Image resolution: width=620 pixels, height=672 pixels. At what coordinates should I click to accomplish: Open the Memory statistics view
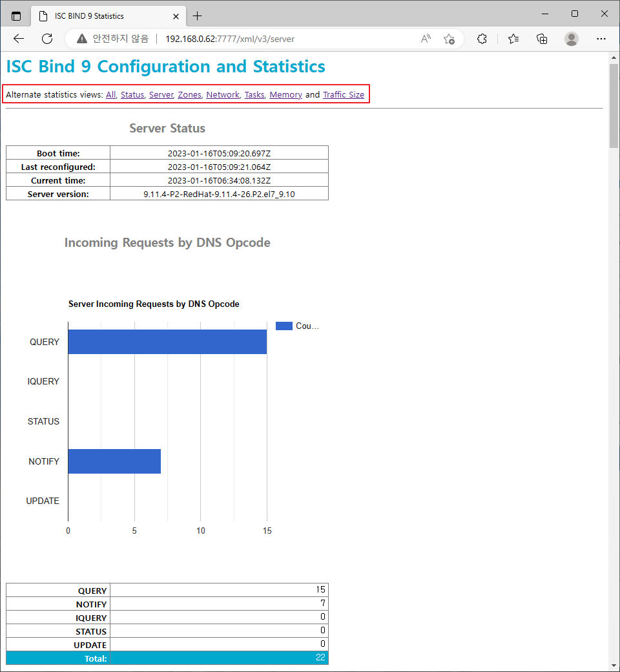(x=285, y=94)
